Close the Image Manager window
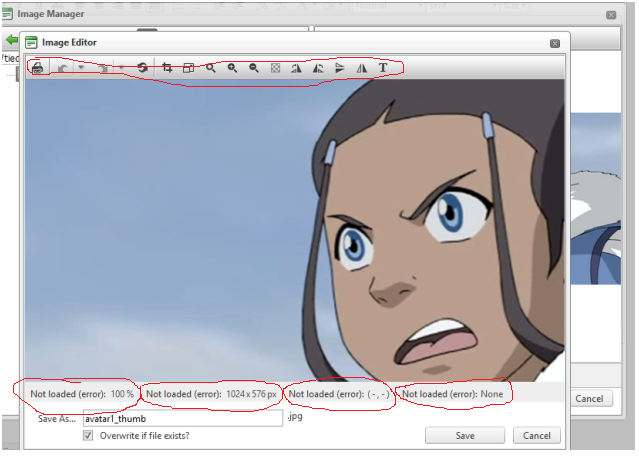The image size is (639, 459). click(x=611, y=15)
